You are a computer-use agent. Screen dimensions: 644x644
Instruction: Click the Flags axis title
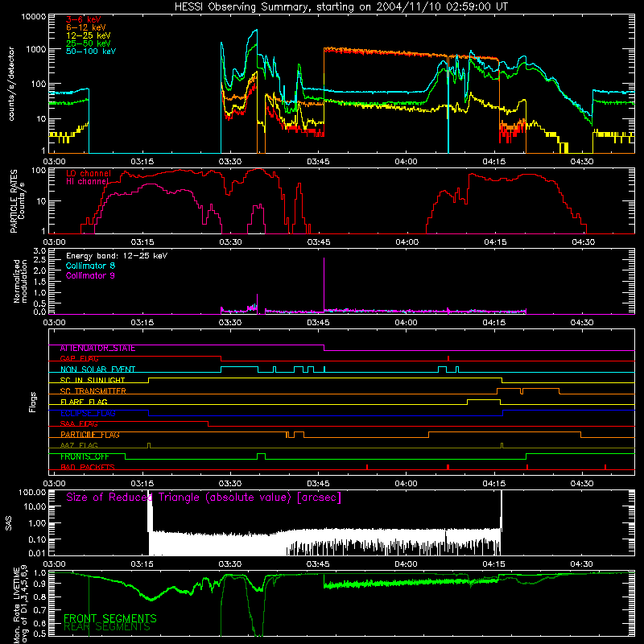point(32,402)
